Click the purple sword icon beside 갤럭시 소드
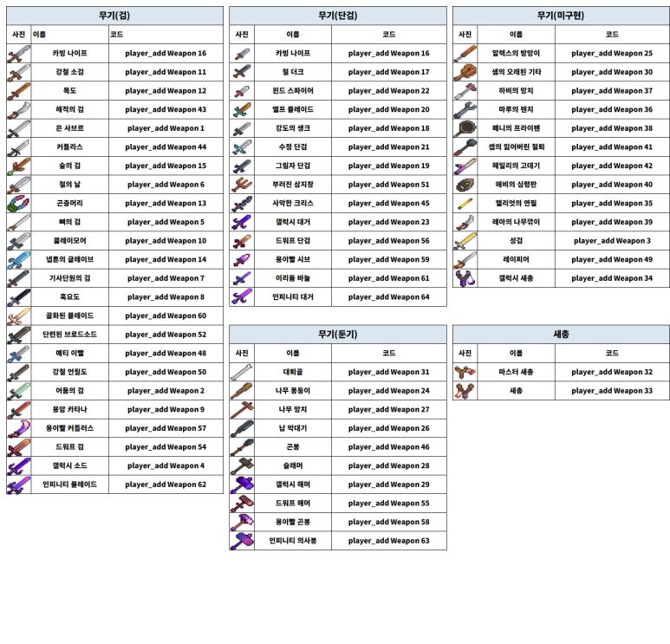This screenshot has width=670, height=644. tap(19, 466)
